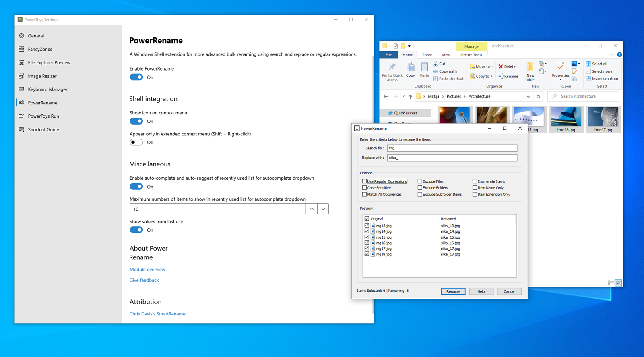This screenshot has height=357, width=644.
Task: Increase maximum items with up stepper
Action: pyautogui.click(x=312, y=209)
